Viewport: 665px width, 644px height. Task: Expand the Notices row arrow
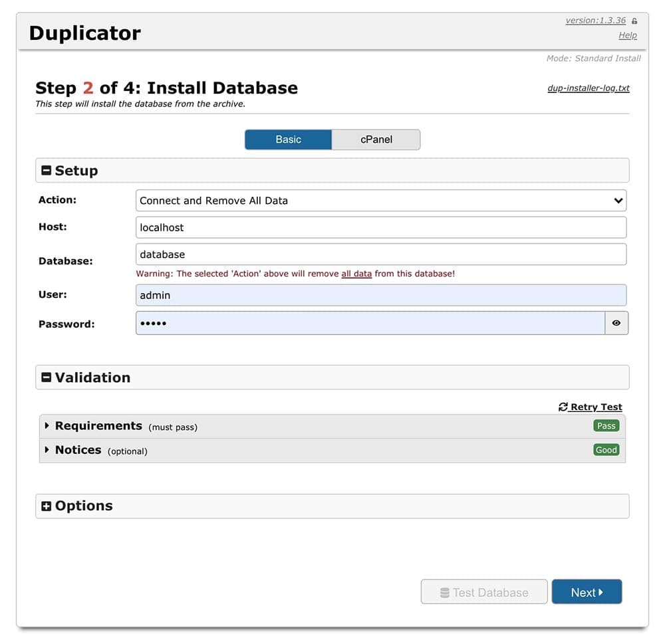[x=47, y=449]
